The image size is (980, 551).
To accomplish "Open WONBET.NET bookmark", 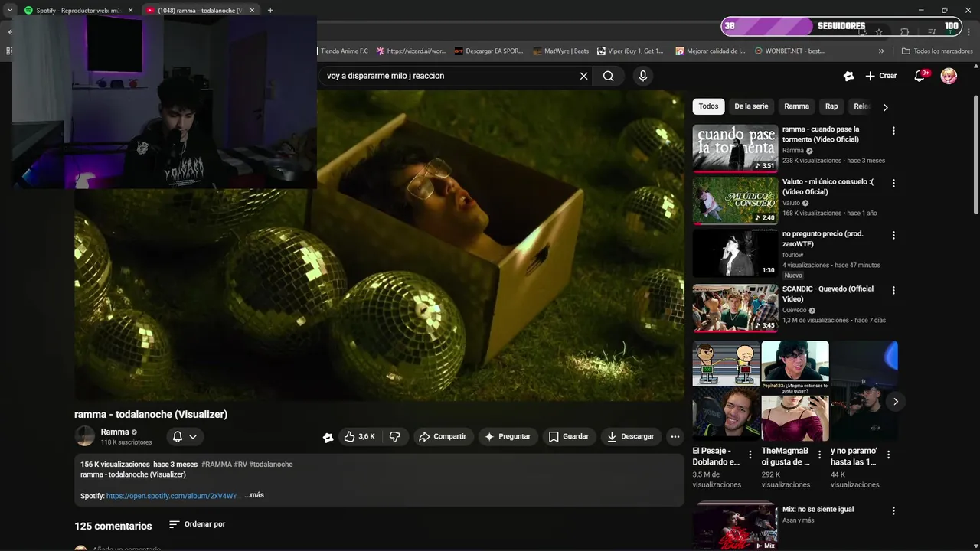I will pos(789,51).
